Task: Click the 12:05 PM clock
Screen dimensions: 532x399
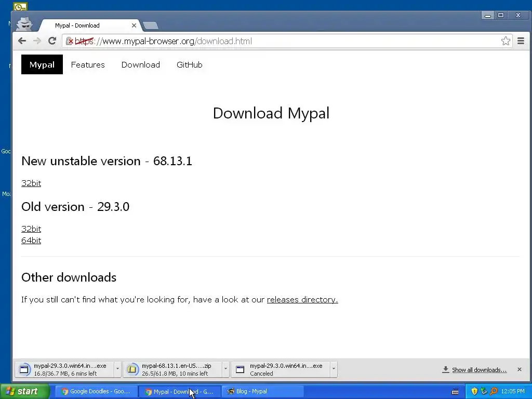Action: (x=513, y=392)
